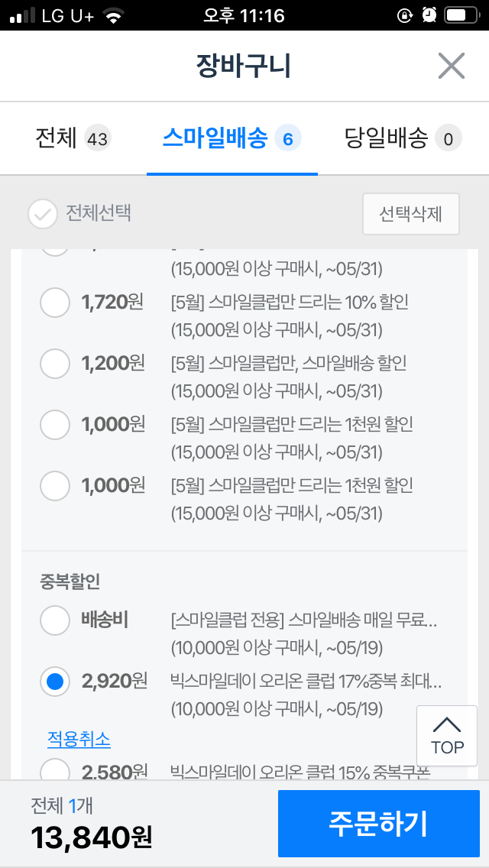Choose the first 1,000원 1천원 할인 coupon

[55, 424]
